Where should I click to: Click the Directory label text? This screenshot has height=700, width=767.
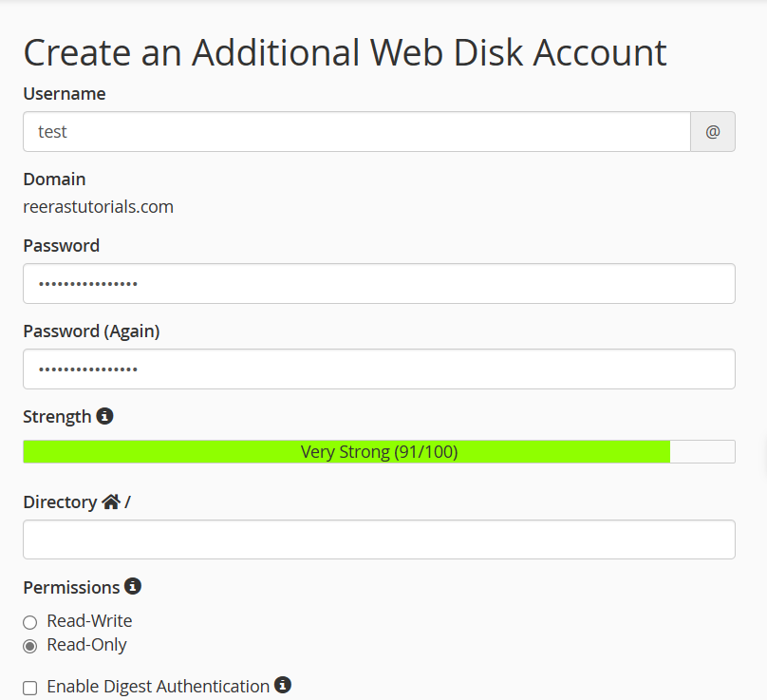coord(60,501)
